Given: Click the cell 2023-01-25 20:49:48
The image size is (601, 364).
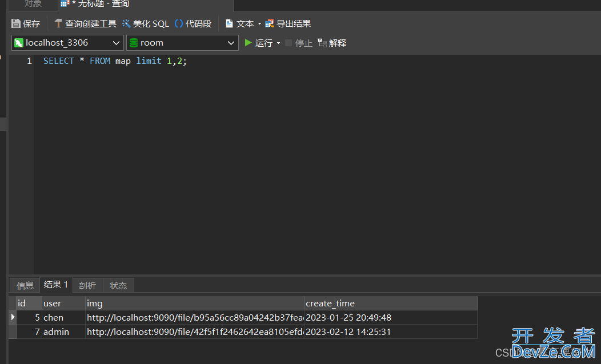Looking at the screenshot, I should (x=391, y=317).
